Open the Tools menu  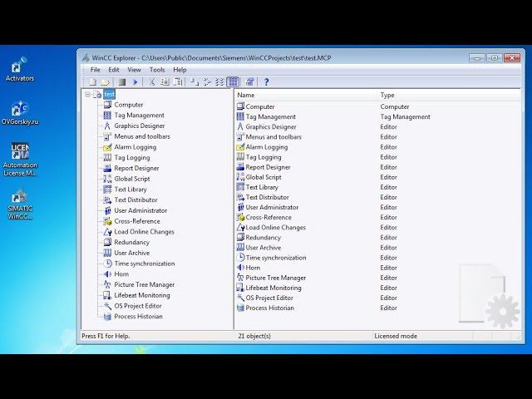[x=157, y=70]
